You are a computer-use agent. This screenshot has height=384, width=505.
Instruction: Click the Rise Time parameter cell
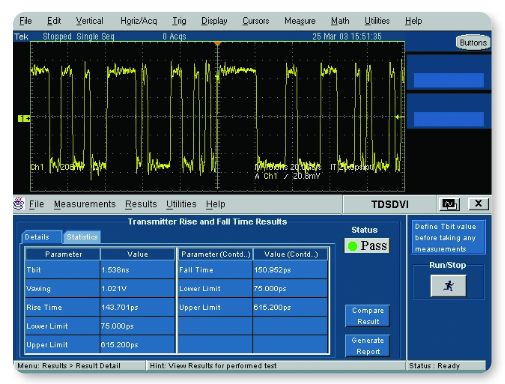(62, 307)
